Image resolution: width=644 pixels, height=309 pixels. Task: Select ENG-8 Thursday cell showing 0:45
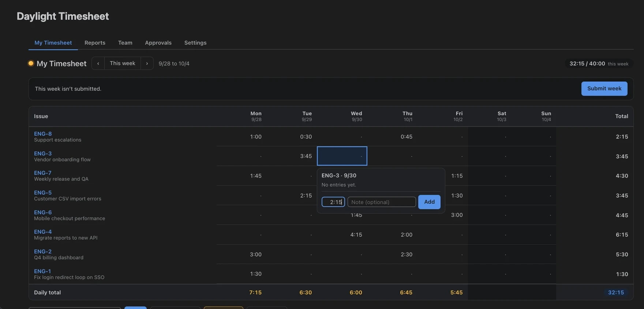(393, 137)
